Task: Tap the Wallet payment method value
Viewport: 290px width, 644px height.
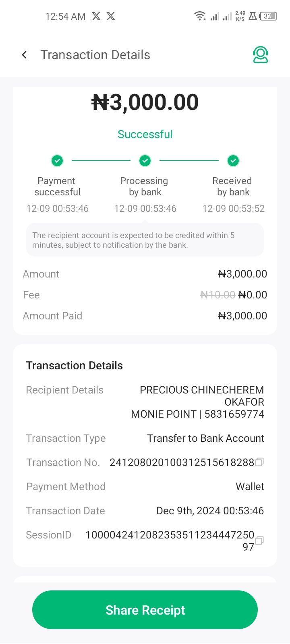Action: (250, 487)
